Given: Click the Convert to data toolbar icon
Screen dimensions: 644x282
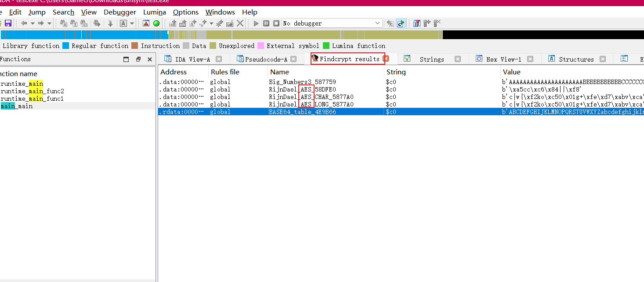Looking at the screenshot, I should (x=183, y=23).
